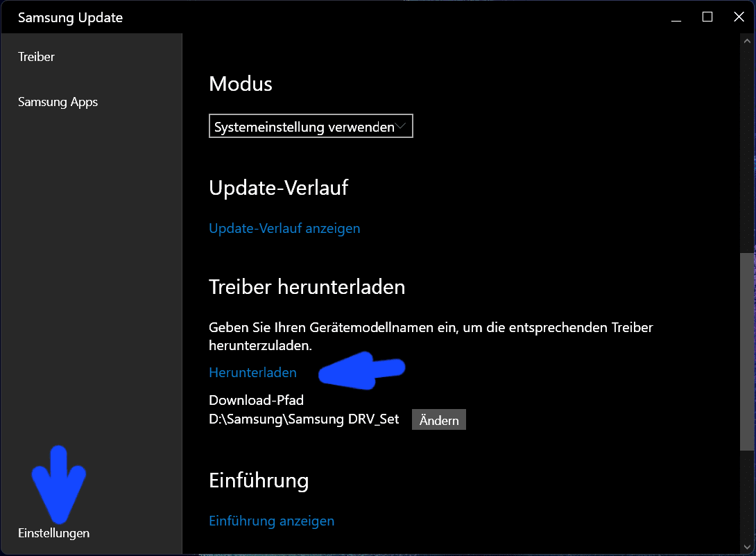Screen dimensions: 756x556
Task: Open the Einführung anzeigen link
Action: point(271,521)
